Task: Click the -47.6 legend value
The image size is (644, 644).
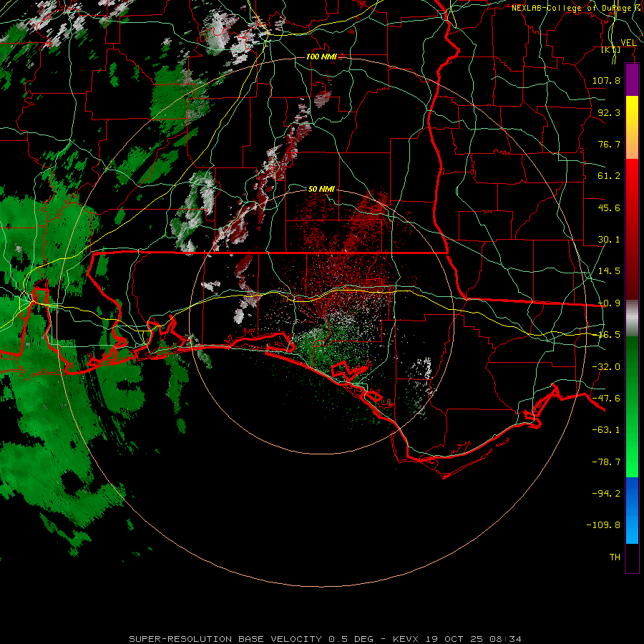Action: coord(606,399)
